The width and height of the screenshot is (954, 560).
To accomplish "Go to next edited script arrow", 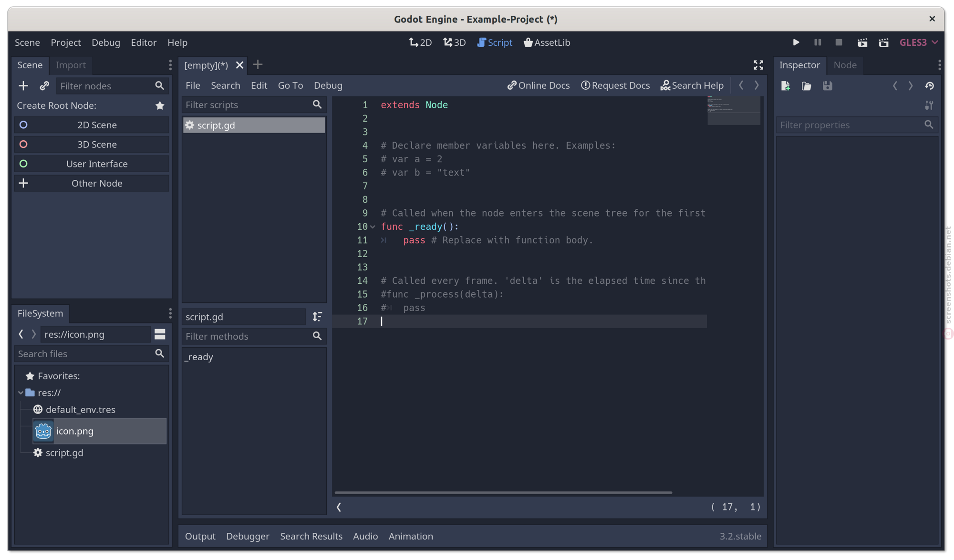I will click(757, 85).
